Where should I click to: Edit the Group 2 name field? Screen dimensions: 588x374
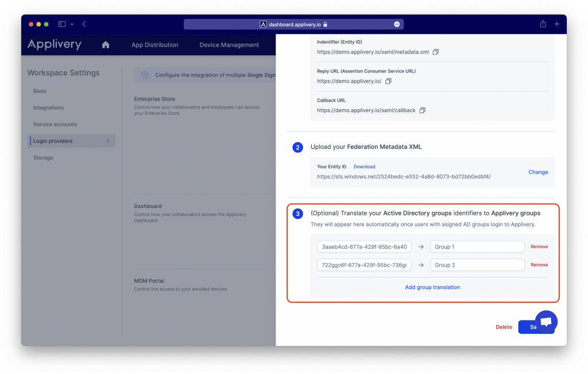[x=477, y=265]
